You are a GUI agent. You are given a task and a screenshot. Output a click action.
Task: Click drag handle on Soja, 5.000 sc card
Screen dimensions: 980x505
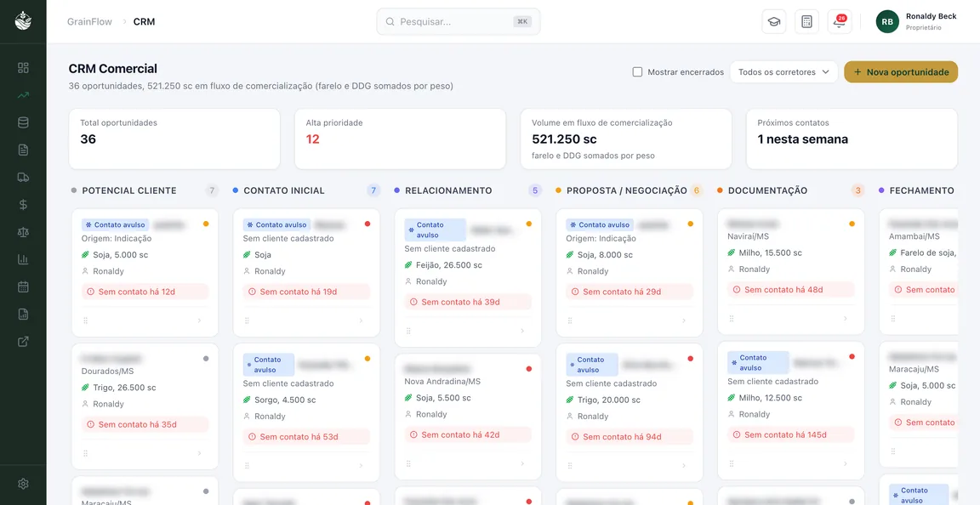point(86,321)
